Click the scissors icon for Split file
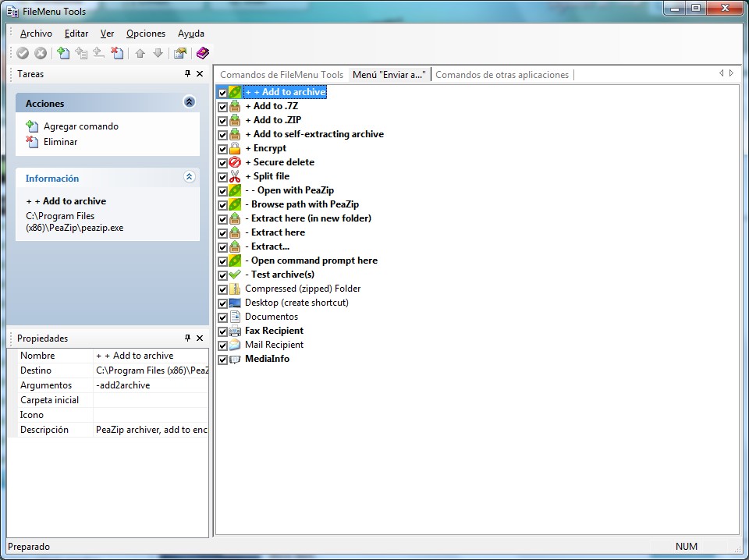749x560 pixels. click(x=235, y=176)
